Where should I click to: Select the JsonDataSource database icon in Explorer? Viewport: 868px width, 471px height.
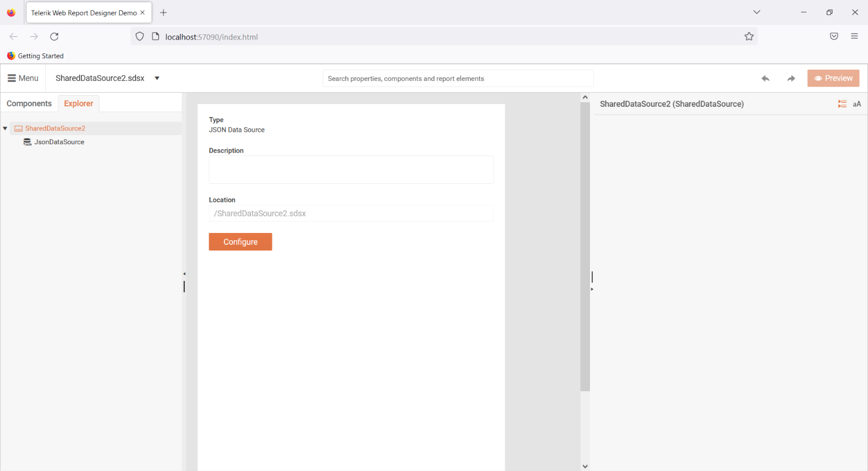[27, 141]
